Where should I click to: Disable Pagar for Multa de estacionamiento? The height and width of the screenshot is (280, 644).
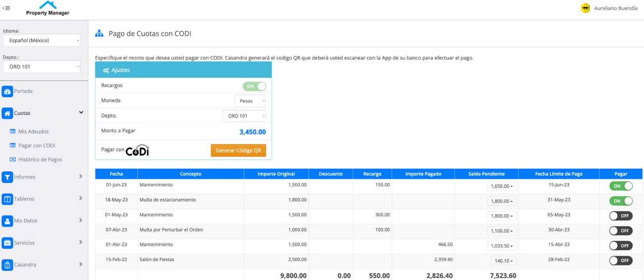tap(621, 201)
